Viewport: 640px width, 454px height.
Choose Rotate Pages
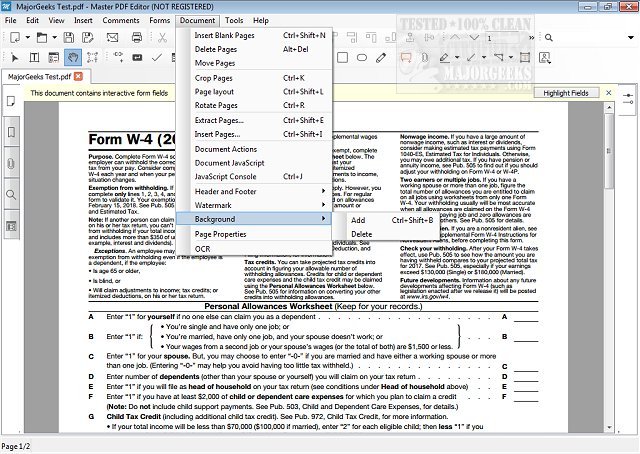[x=254, y=105]
